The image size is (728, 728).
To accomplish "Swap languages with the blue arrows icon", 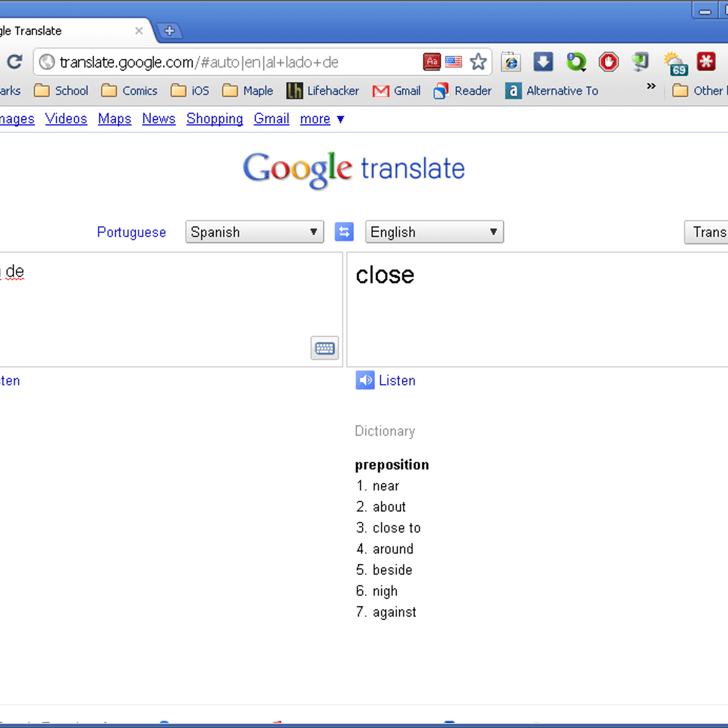I will pyautogui.click(x=344, y=232).
